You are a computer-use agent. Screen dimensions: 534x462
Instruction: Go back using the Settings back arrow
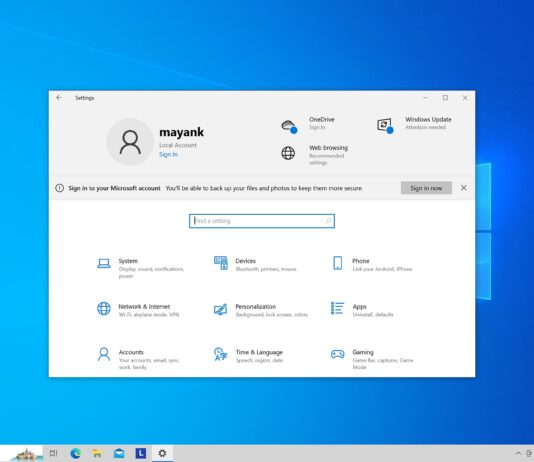[x=59, y=98]
